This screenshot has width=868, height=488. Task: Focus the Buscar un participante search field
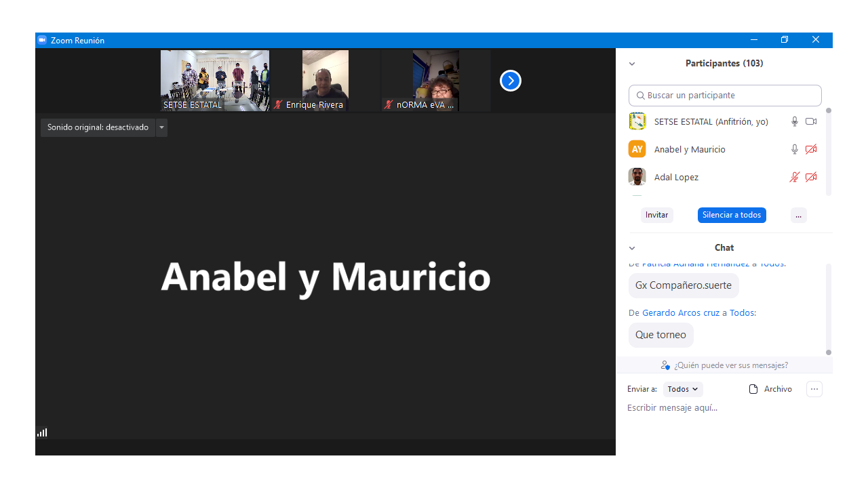(x=725, y=96)
